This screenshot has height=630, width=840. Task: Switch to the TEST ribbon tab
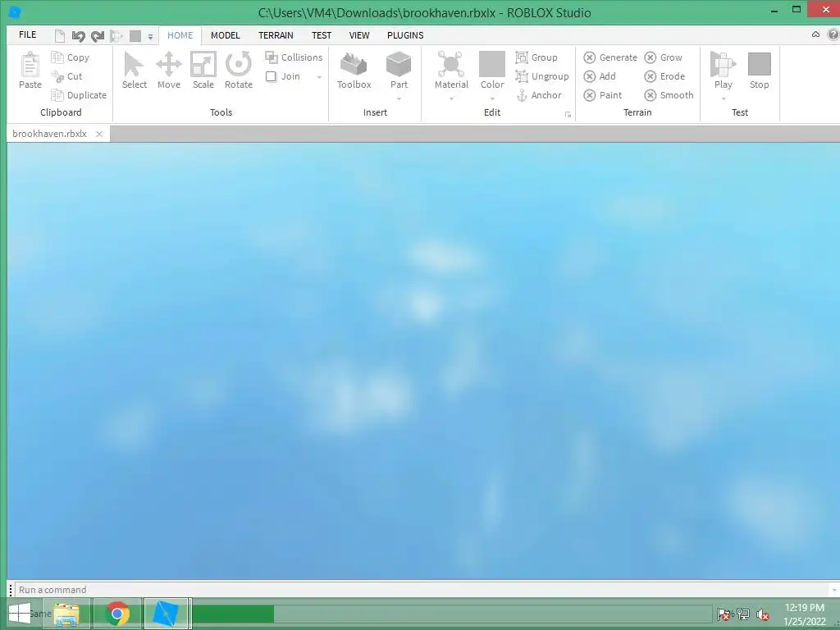click(x=322, y=35)
